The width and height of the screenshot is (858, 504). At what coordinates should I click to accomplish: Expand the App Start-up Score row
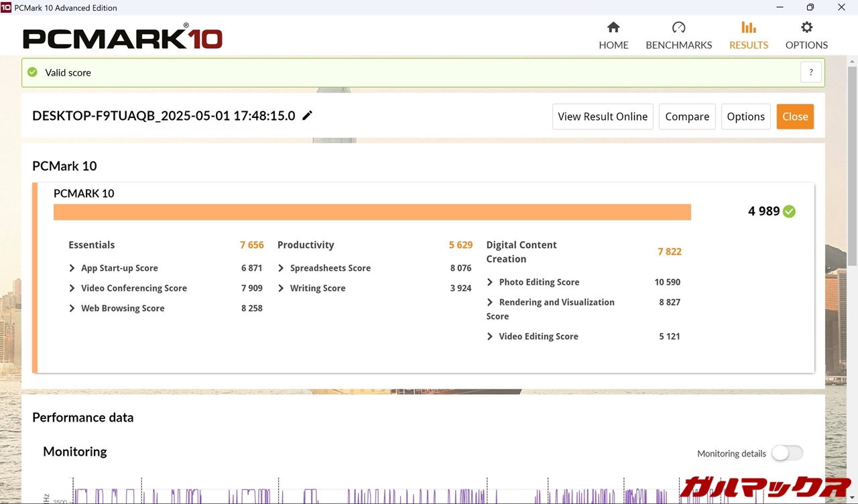coord(72,268)
